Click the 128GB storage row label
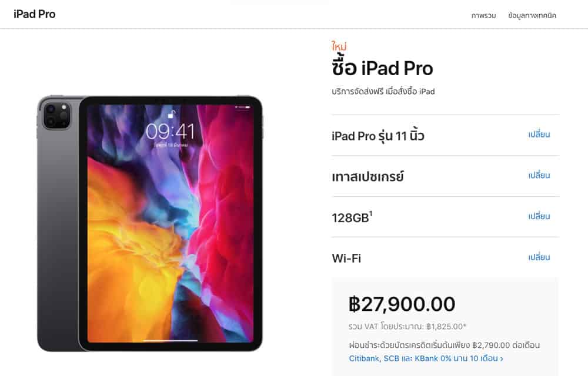Image resolution: width=588 pixels, height=376 pixels. (352, 217)
